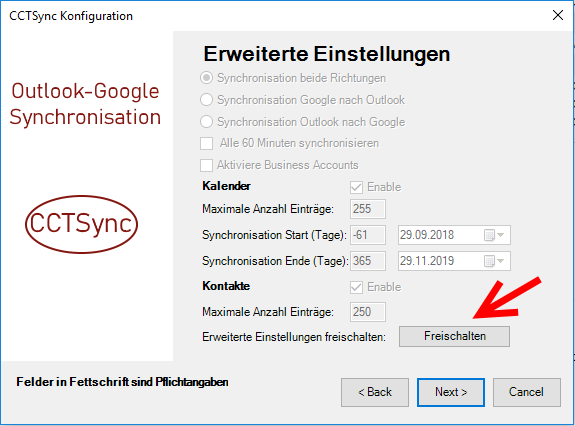Toggle Kalender Enable checkbox
Image resolution: width=575 pixels, height=426 pixels.
(x=356, y=187)
